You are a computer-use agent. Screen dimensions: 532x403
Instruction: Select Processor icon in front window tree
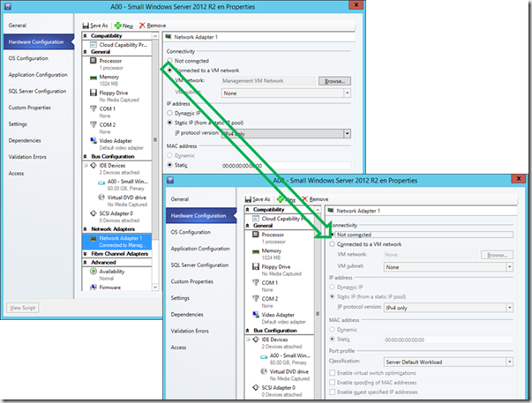(256, 235)
